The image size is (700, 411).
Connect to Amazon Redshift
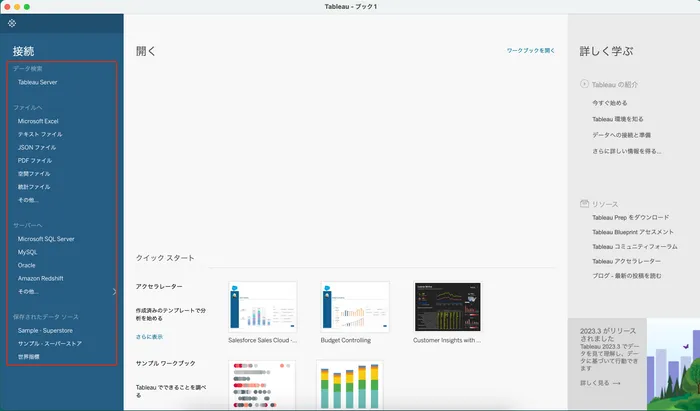coord(40,278)
